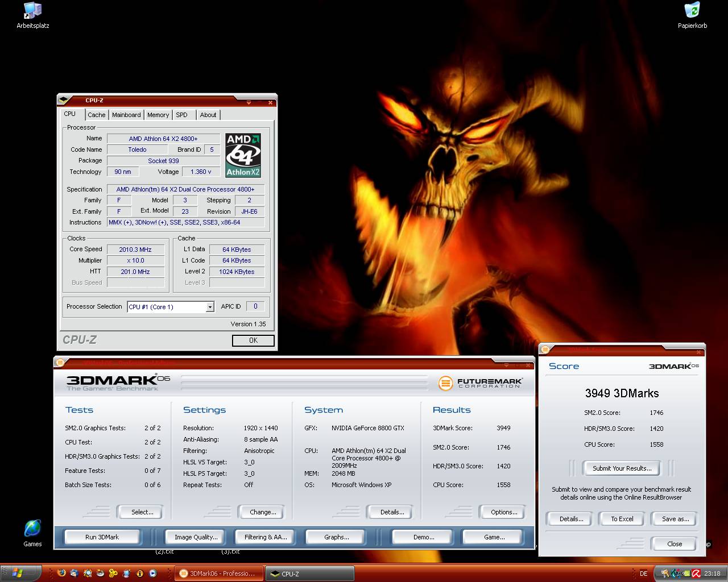The width and height of the screenshot is (728, 582).
Task: Open the Memory tab in CPU-Z
Action: tap(158, 115)
